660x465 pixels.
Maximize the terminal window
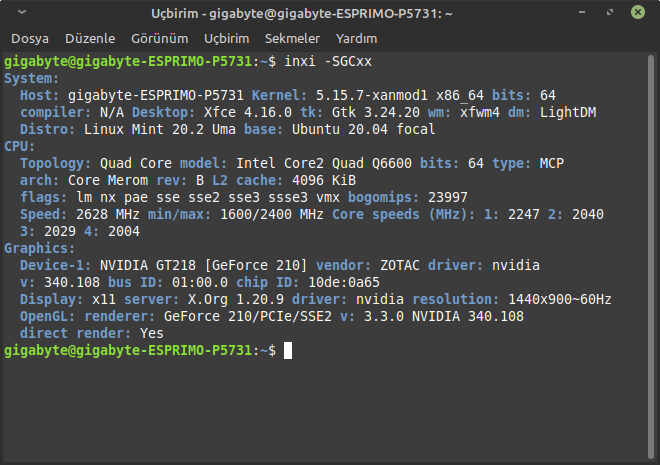pos(610,12)
